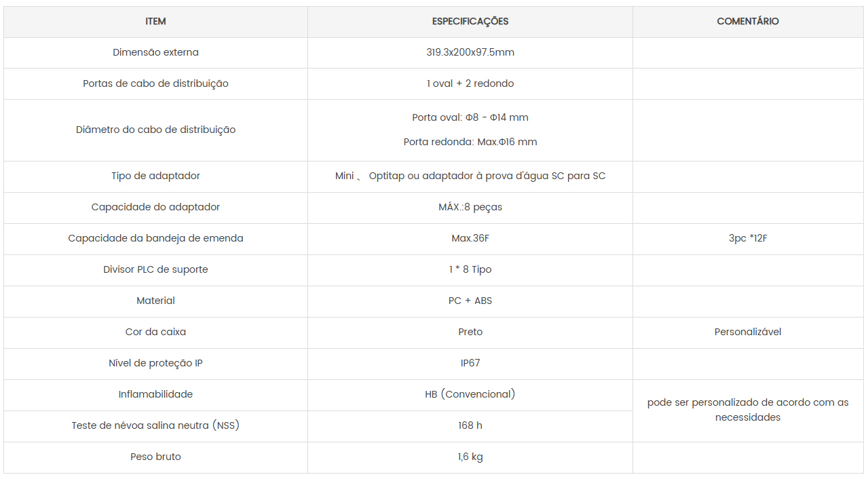Click the COMENTÁRIO column header
Screen dimensions: 868x477
point(748,22)
